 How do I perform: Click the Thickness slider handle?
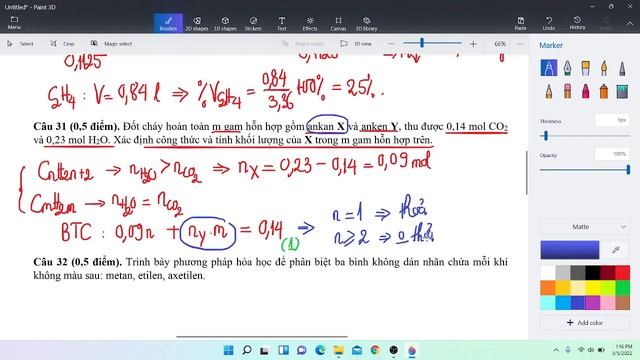[x=546, y=136]
